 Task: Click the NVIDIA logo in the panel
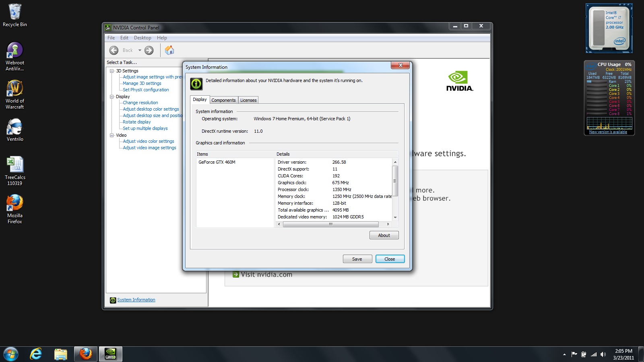pyautogui.click(x=459, y=81)
